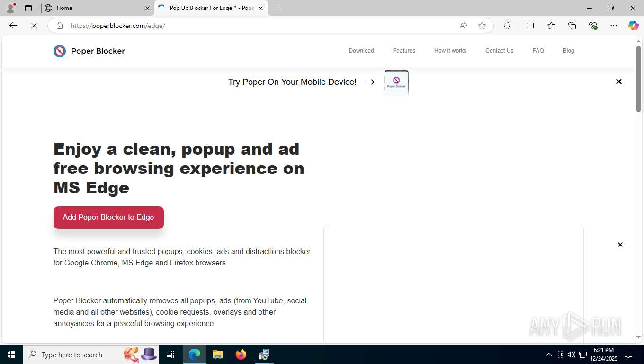Open the Contact Us nav link
Screen dimensions: 644x364
(x=499, y=51)
